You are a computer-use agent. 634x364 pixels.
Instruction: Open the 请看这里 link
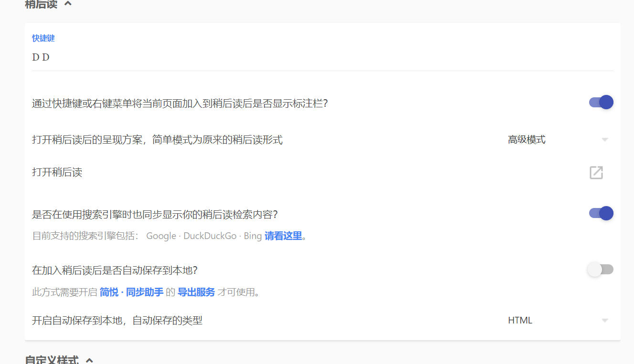click(283, 236)
